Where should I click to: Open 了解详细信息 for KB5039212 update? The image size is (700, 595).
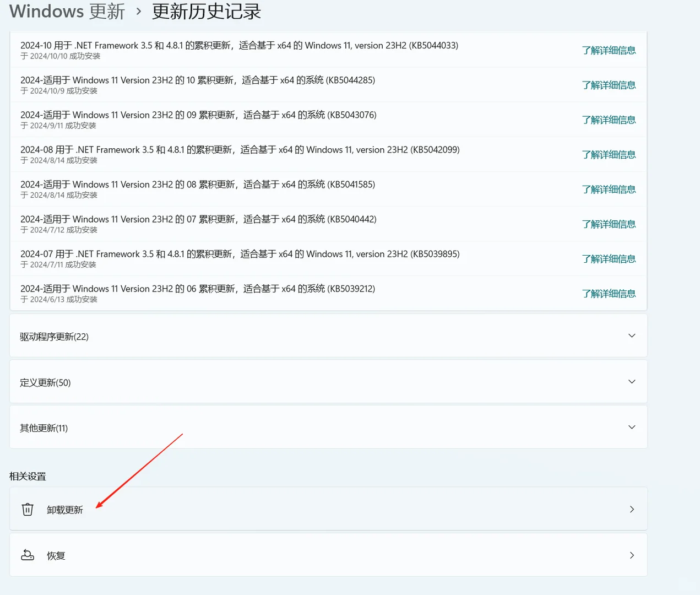609,293
